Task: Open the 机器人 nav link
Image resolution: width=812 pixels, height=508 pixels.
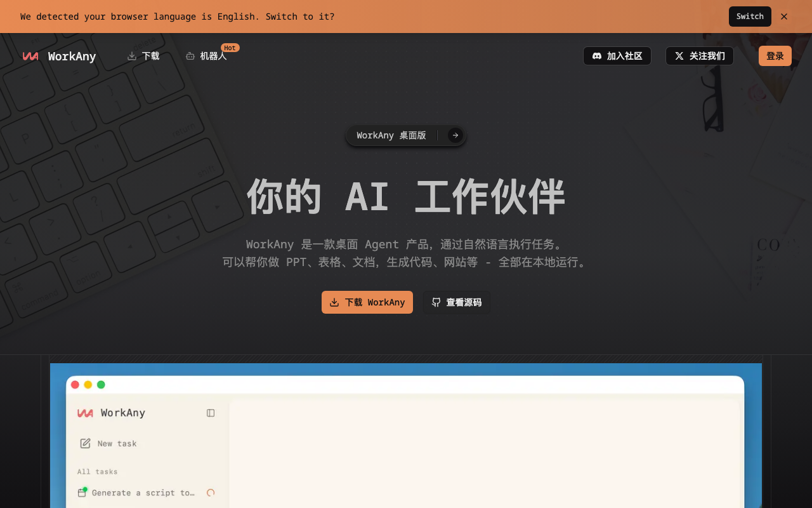Action: pyautogui.click(x=206, y=56)
